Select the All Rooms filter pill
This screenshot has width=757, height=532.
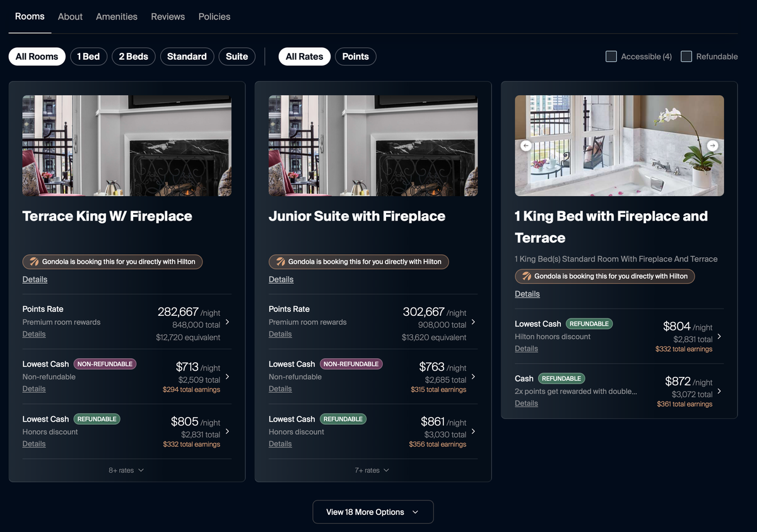click(x=37, y=57)
